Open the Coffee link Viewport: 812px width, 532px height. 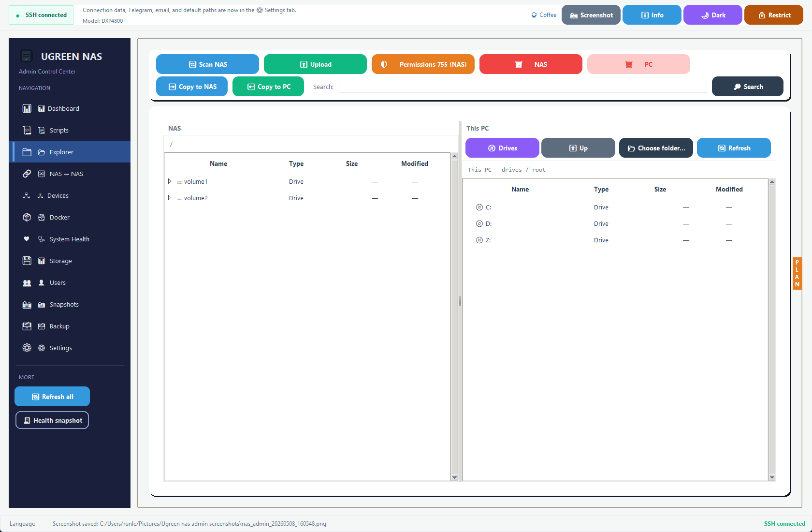(544, 15)
